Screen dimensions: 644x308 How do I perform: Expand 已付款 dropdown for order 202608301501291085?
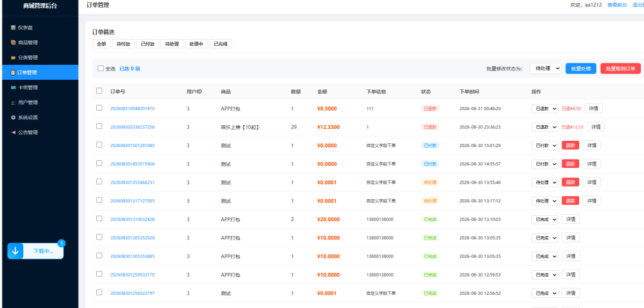(x=545, y=145)
